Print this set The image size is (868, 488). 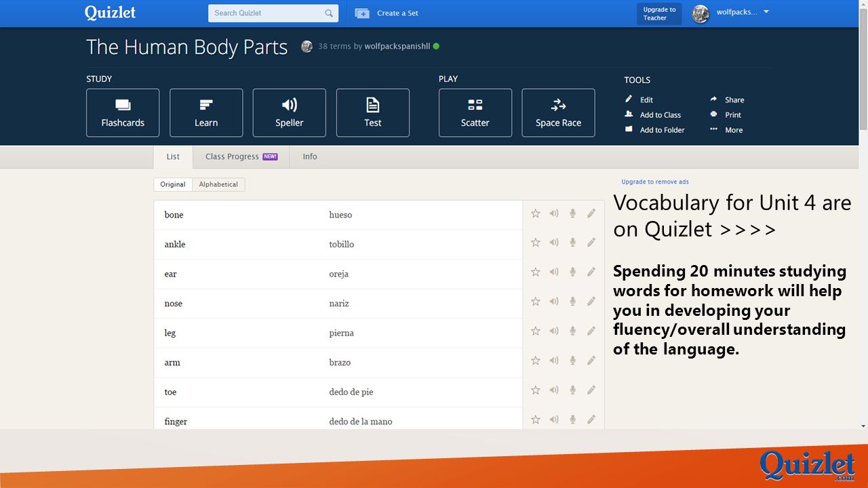726,115
